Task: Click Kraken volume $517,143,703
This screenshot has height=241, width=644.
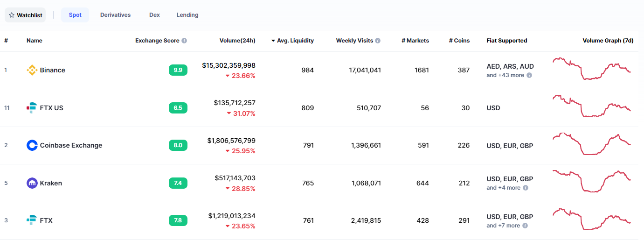Action: click(235, 178)
